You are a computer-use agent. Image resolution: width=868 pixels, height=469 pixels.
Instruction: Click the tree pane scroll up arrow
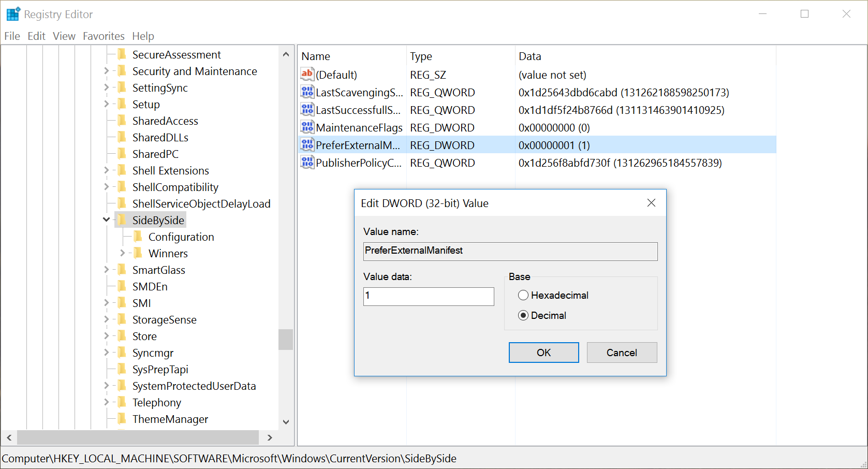tap(286, 54)
